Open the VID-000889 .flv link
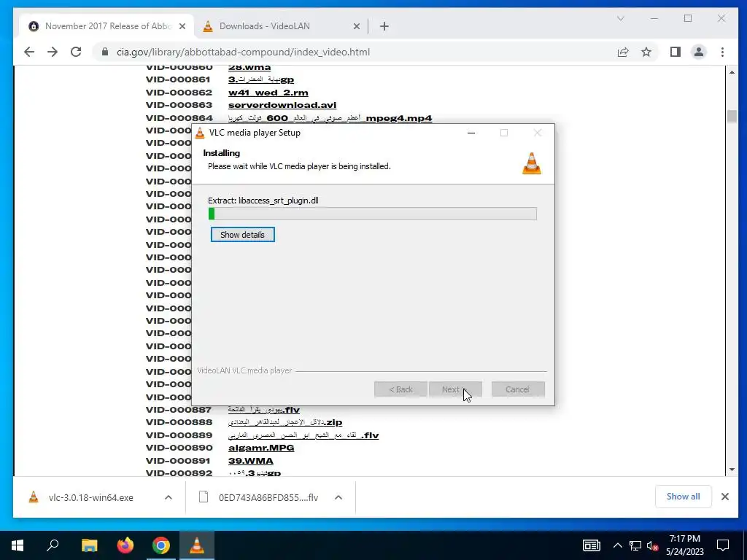Screen dimensions: 747x560 tap(303, 435)
